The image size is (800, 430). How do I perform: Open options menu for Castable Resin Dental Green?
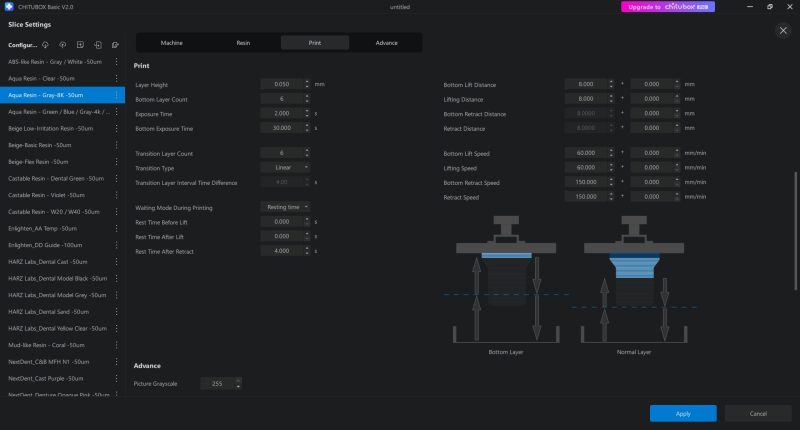pos(116,179)
